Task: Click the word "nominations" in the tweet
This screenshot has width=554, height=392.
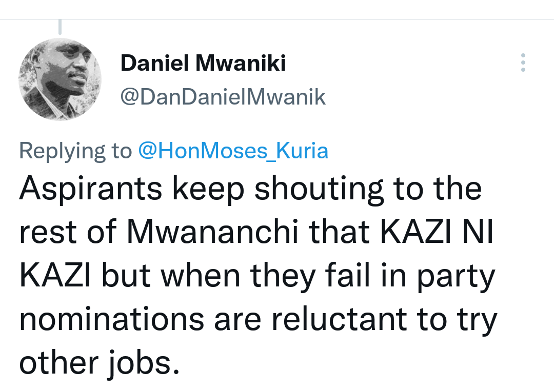Action: pos(111,320)
